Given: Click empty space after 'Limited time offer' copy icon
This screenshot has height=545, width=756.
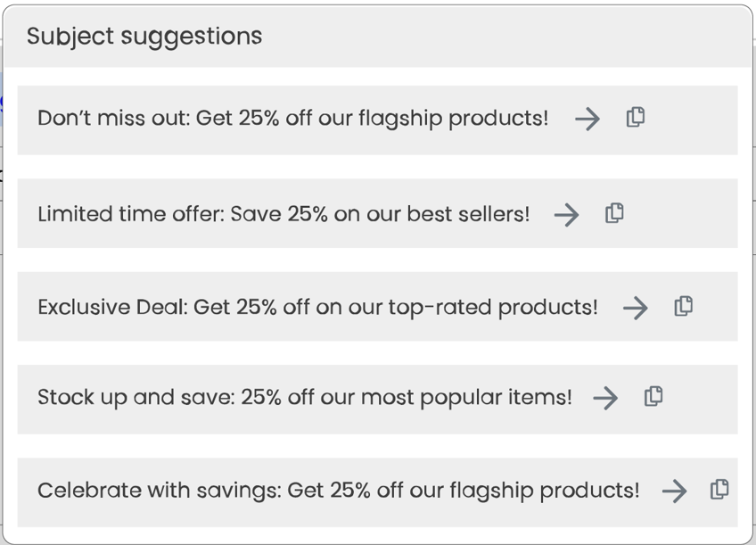Looking at the screenshot, I should pyautogui.click(x=681, y=213).
